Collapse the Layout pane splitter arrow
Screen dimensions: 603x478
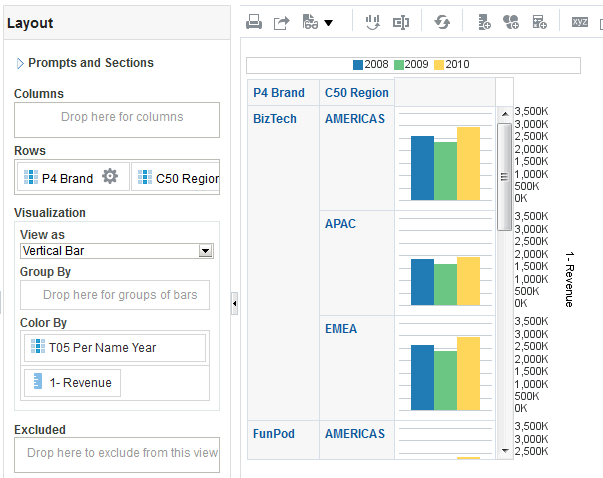coord(234,303)
